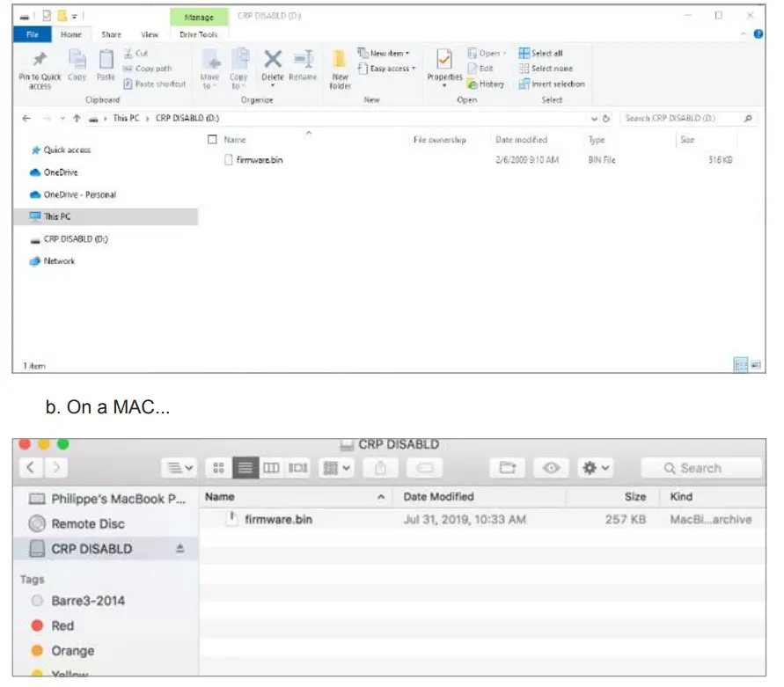Click the New folder icon
This screenshot has width=784, height=687.
[x=340, y=59]
